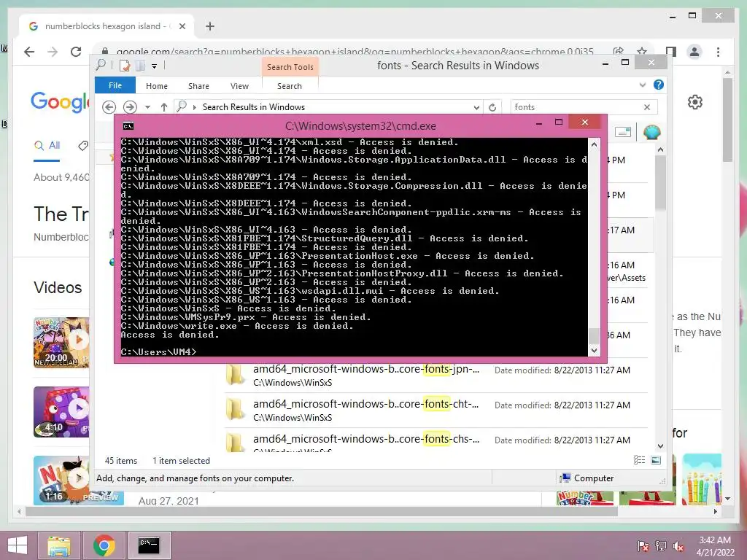The image size is (747, 560).
Task: Click Explorer forward arrow button
Action: tap(130, 107)
